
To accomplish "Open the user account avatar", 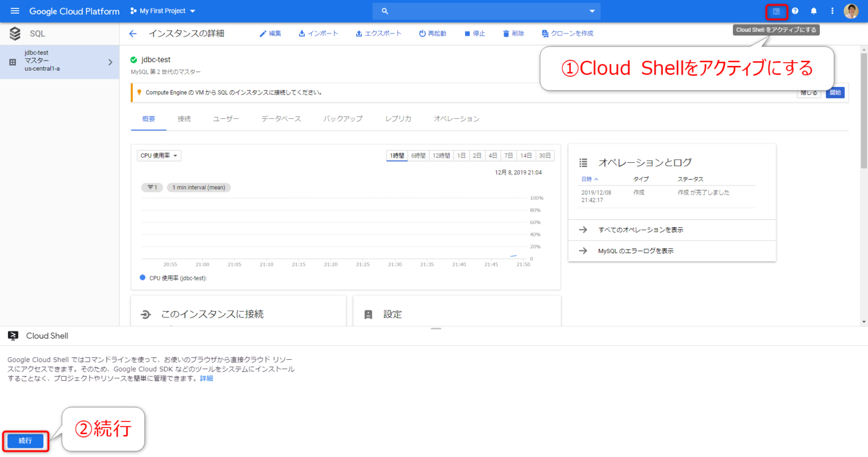I will pyautogui.click(x=851, y=11).
